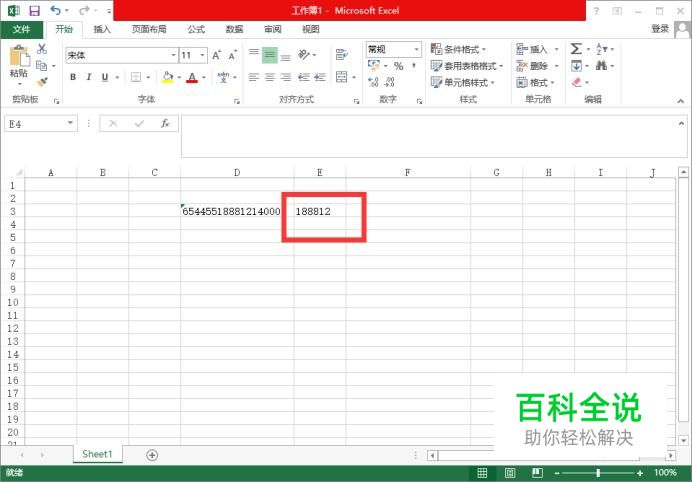The height and width of the screenshot is (482, 692).
Task: Select the Format Painter brush
Action: pyautogui.click(x=42, y=82)
